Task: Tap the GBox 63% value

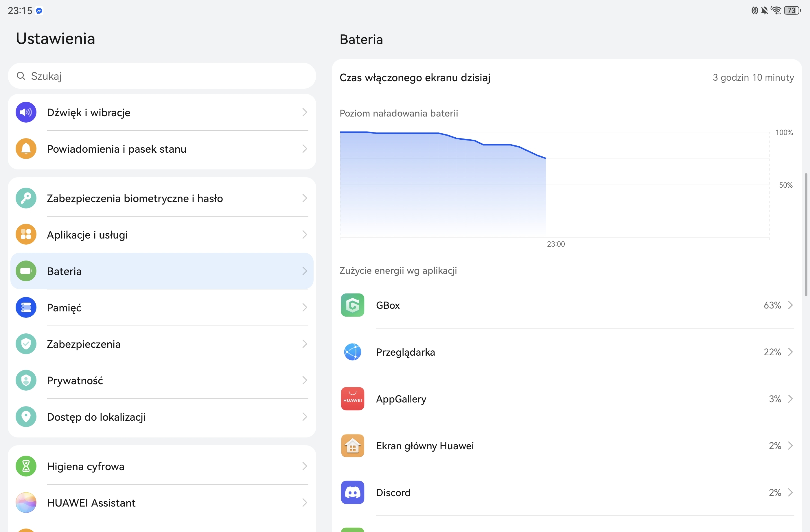Action: (772, 305)
